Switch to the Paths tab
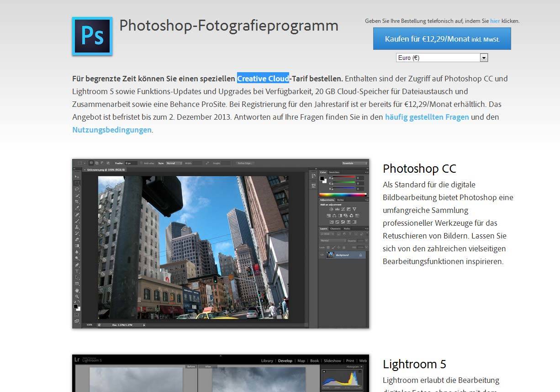 coord(347,228)
